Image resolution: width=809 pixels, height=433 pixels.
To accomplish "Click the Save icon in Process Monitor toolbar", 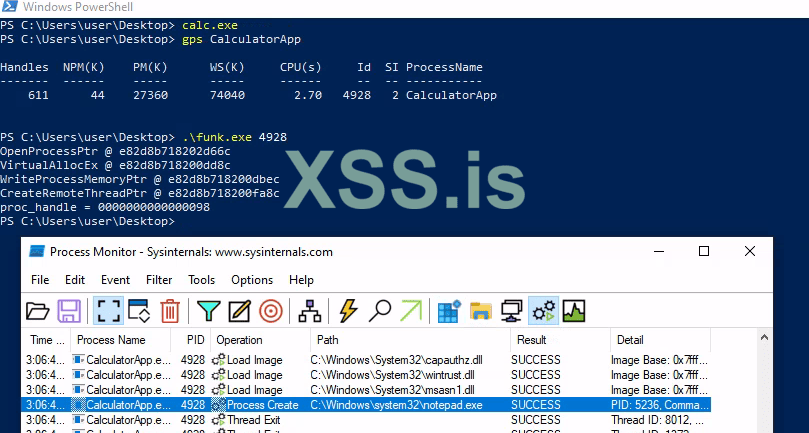I will (x=69, y=311).
